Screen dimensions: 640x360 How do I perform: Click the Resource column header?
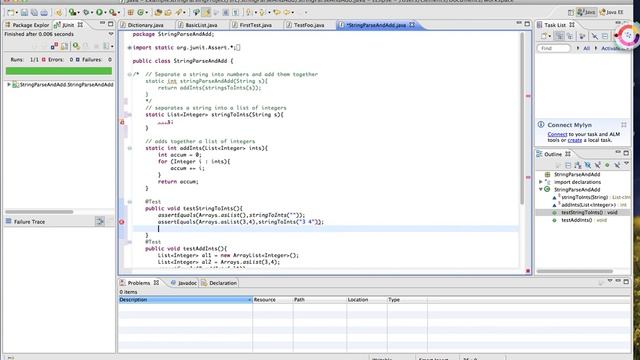coord(273,300)
